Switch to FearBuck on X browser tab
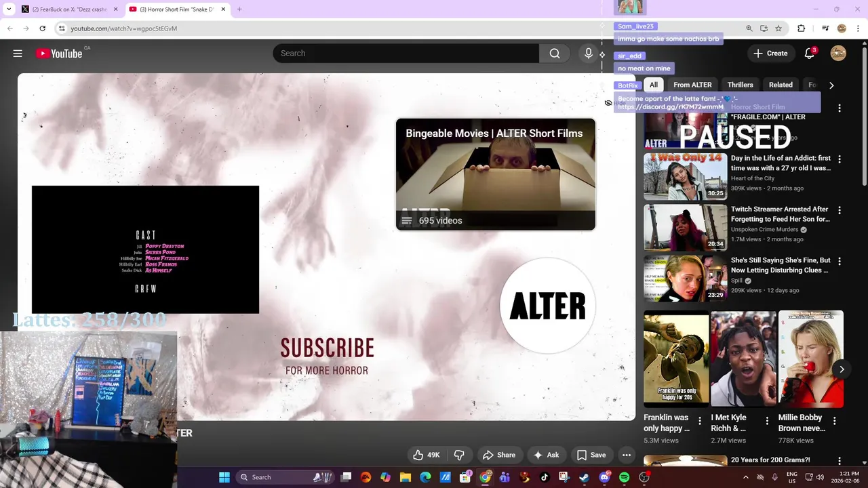 (x=69, y=9)
